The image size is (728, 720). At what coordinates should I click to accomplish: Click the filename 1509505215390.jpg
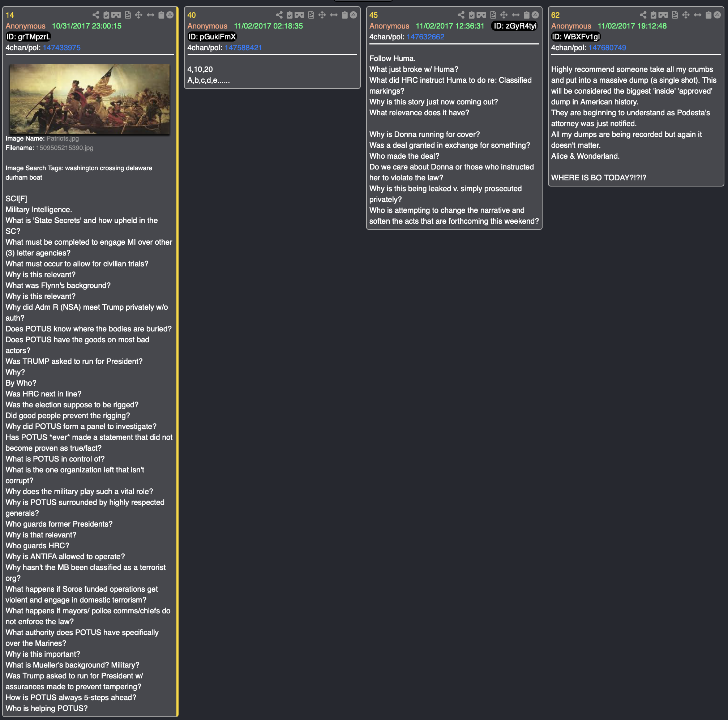point(64,148)
